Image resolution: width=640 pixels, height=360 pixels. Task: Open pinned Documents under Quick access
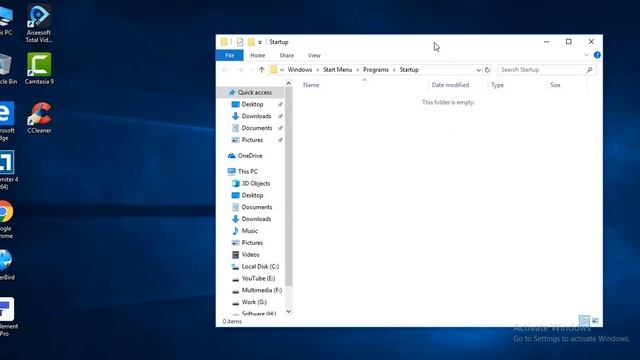tap(257, 128)
